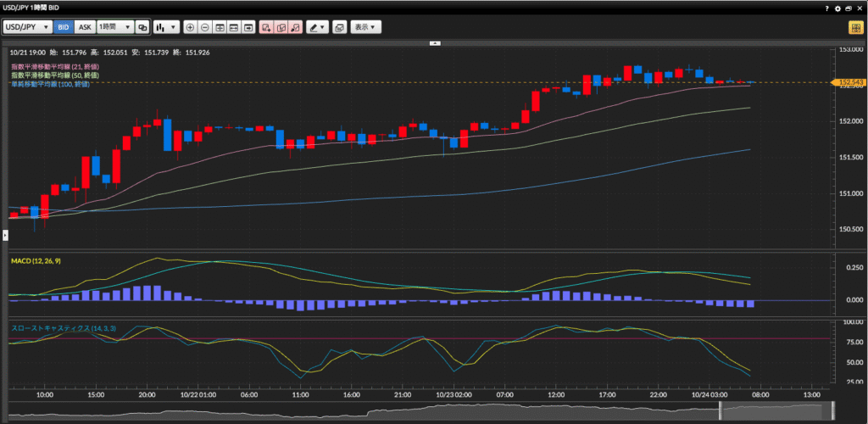Zoom out with the minus magnifier icon
The width and height of the screenshot is (868, 424).
point(204,27)
